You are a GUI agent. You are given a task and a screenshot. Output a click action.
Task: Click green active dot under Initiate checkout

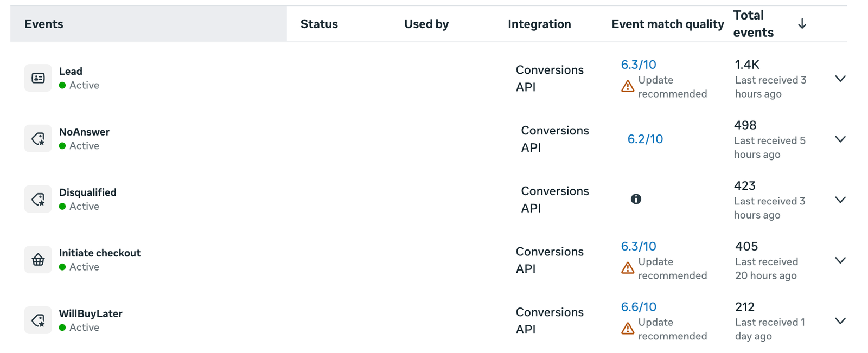pos(62,267)
